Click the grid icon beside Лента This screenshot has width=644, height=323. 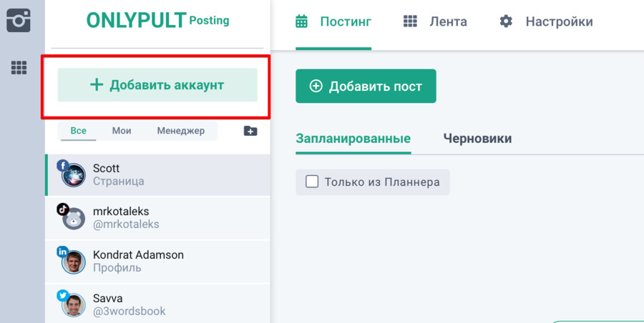click(x=410, y=21)
